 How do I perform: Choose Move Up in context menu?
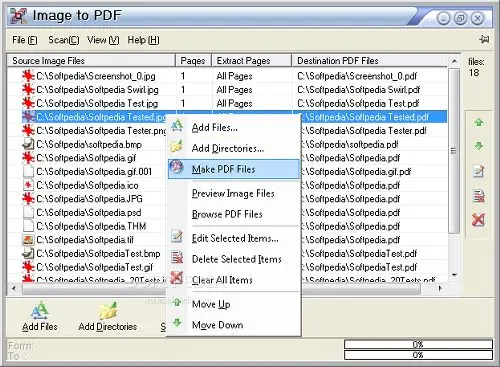point(234,304)
